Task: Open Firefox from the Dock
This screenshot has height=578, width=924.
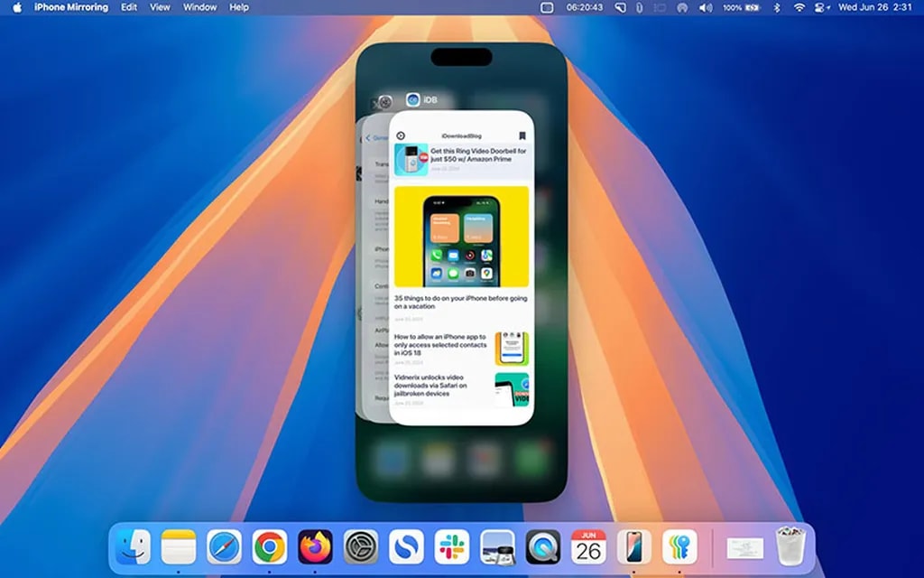Action: pos(315,547)
